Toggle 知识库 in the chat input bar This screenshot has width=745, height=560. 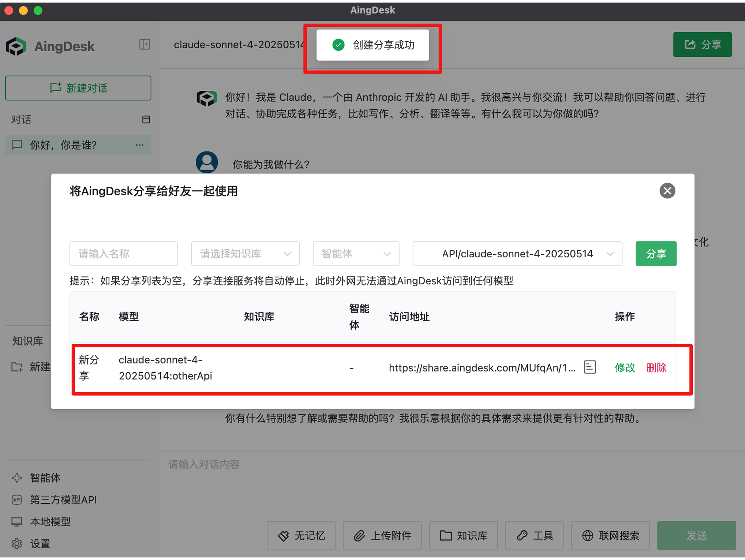463,535
